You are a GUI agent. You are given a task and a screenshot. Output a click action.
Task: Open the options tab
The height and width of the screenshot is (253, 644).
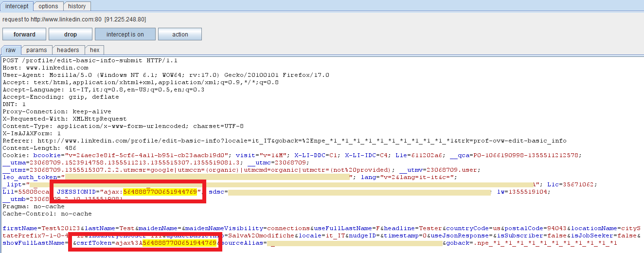(48, 6)
